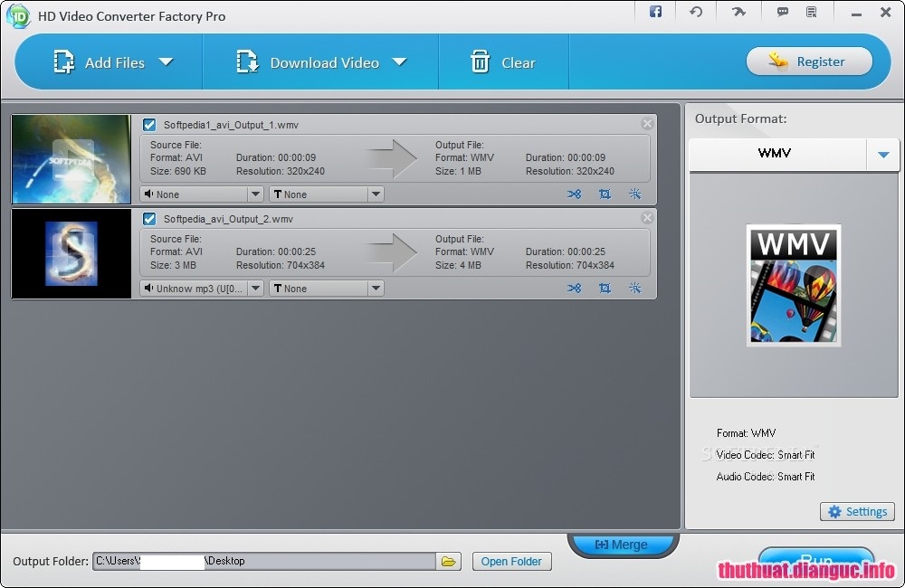Click the Softpedia S logo video thumbnail
905x588 pixels.
point(71,253)
